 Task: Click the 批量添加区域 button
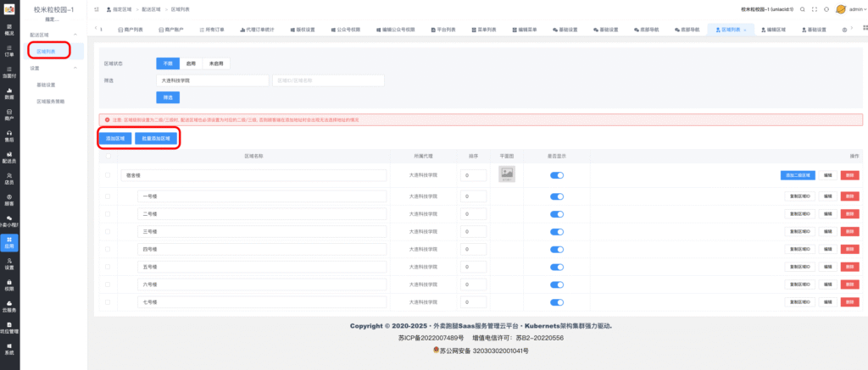pos(156,138)
